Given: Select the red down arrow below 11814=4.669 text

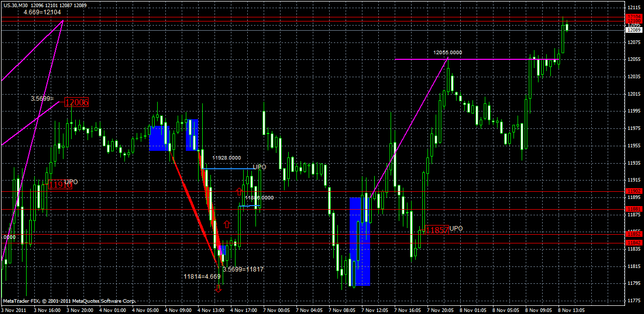Looking at the screenshot, I should [x=218, y=288].
